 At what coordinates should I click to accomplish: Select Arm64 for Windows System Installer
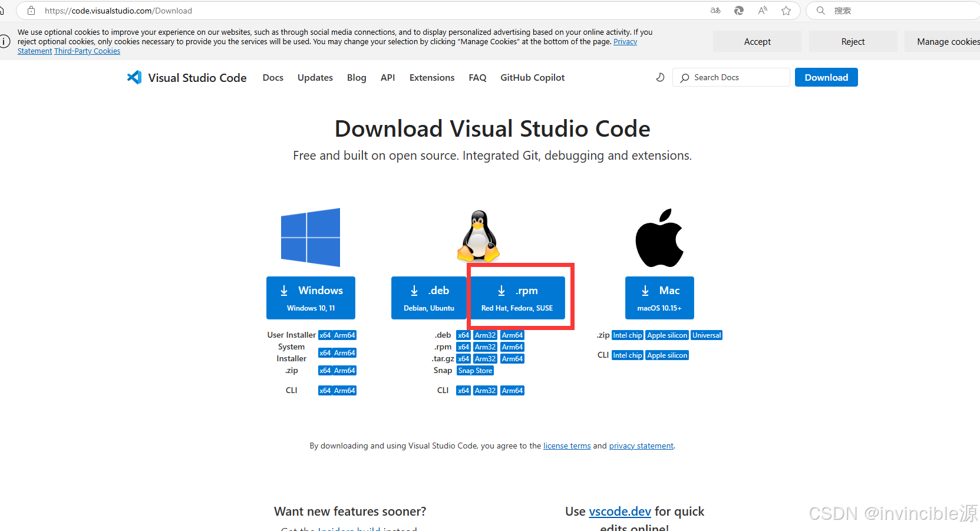click(345, 353)
